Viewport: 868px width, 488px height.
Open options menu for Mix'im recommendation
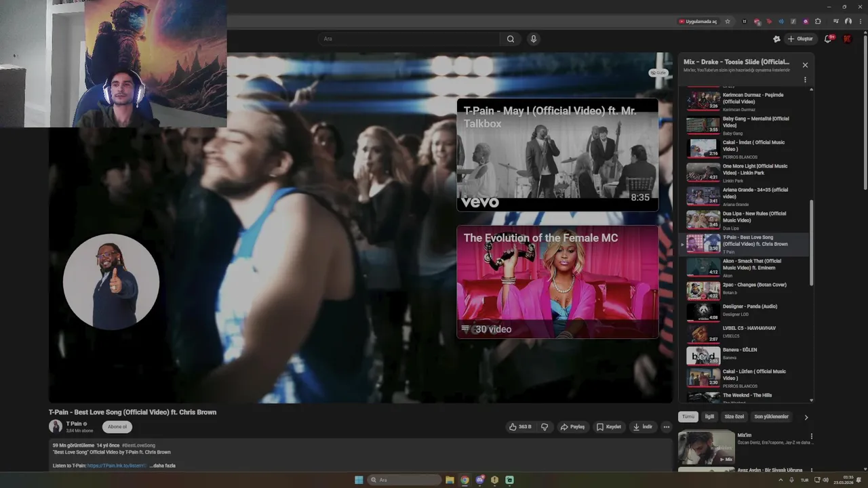point(811,436)
